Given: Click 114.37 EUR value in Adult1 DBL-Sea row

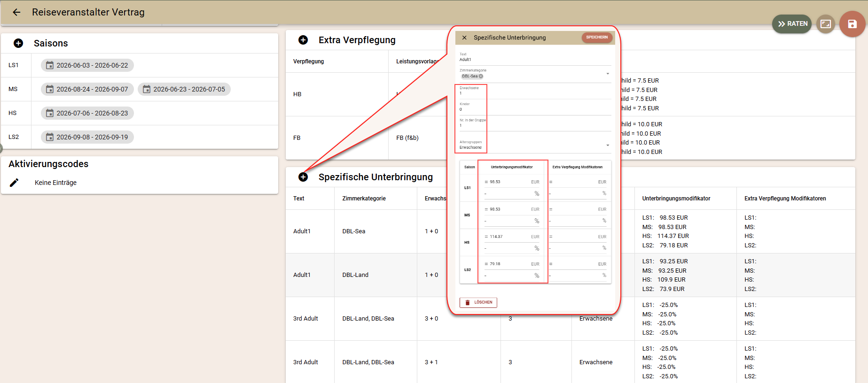Looking at the screenshot, I should click(673, 236).
